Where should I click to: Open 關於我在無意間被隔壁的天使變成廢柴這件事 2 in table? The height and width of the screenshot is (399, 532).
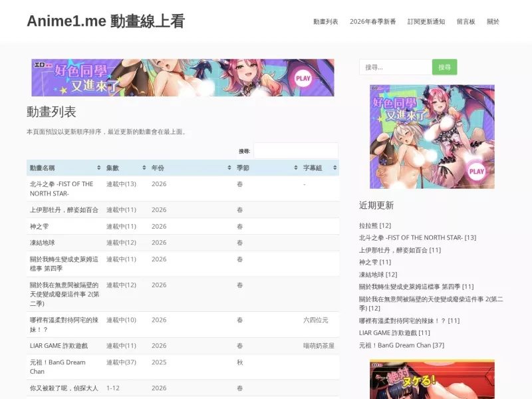[x=64, y=294]
